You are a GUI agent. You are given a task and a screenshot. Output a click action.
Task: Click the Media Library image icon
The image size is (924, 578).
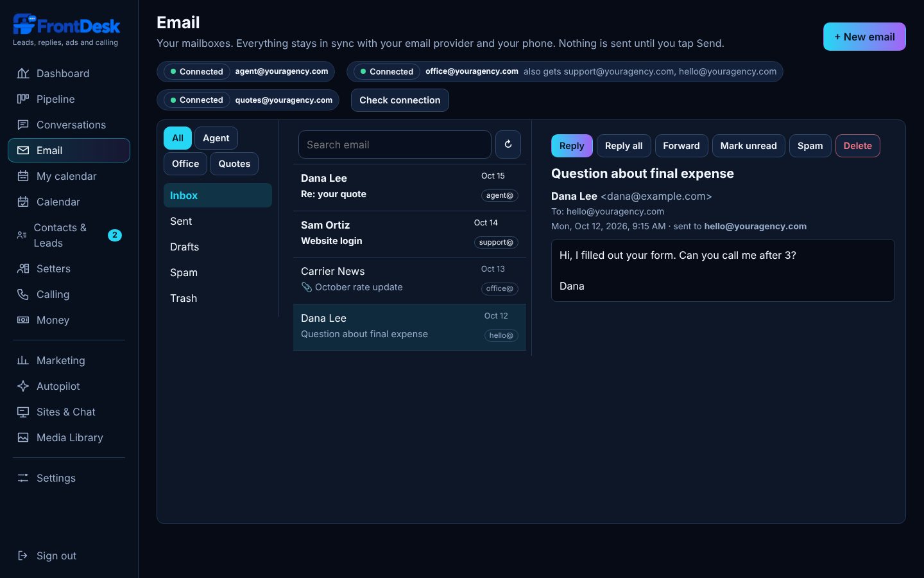click(23, 437)
